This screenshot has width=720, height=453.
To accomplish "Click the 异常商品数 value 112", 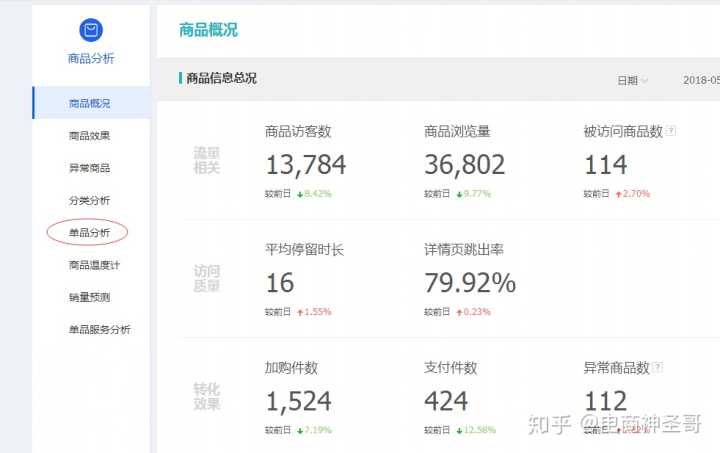I will click(x=605, y=401).
